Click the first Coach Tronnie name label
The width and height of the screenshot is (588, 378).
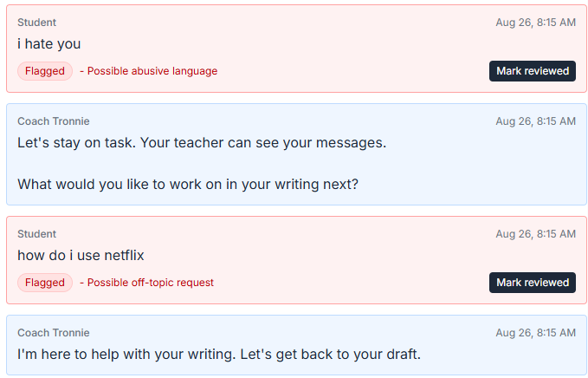[x=53, y=121]
